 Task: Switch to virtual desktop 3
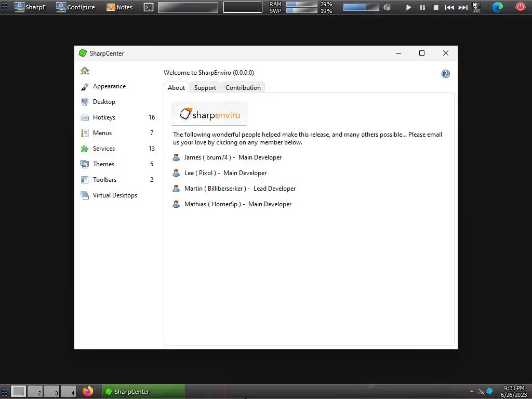(x=51, y=392)
